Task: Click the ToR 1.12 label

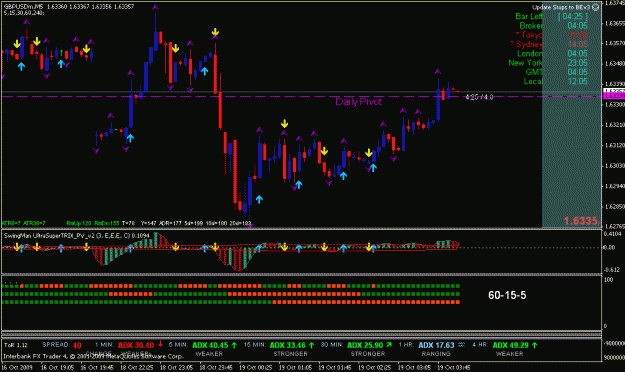Action: (16, 345)
